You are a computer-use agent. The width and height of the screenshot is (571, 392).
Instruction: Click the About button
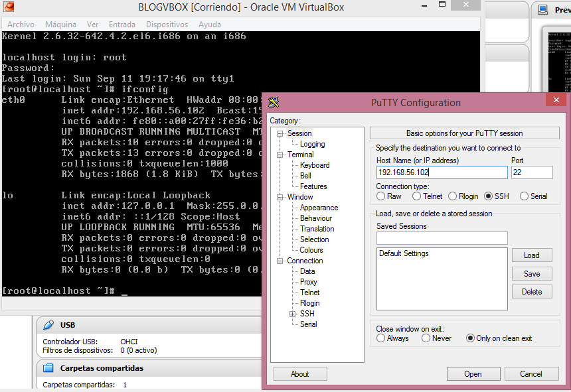click(x=300, y=373)
